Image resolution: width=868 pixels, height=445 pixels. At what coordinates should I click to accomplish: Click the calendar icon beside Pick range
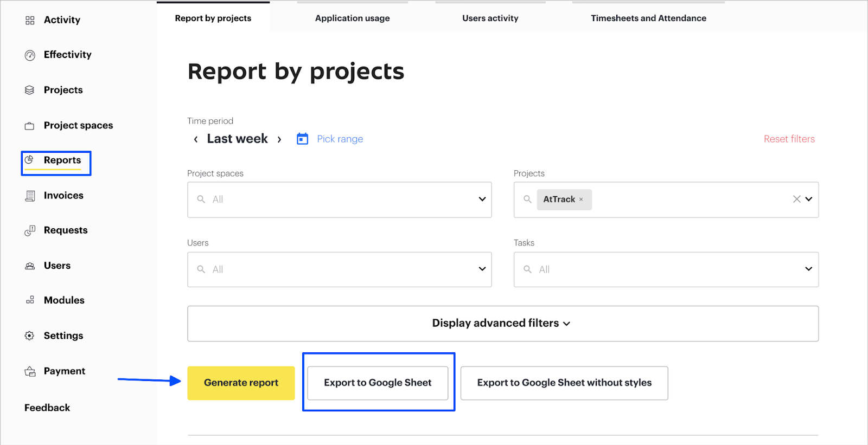(302, 139)
